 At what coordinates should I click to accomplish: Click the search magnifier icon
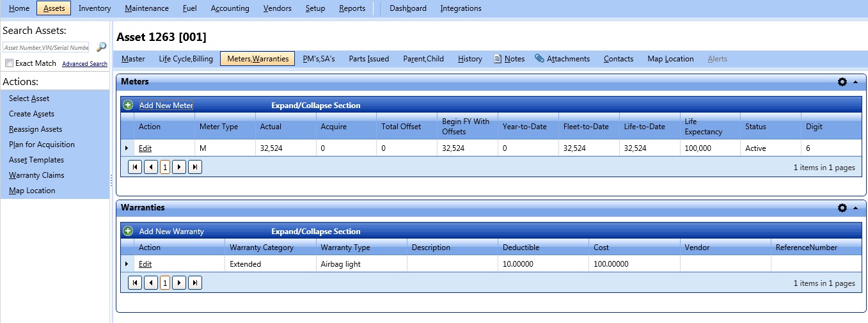point(101,47)
